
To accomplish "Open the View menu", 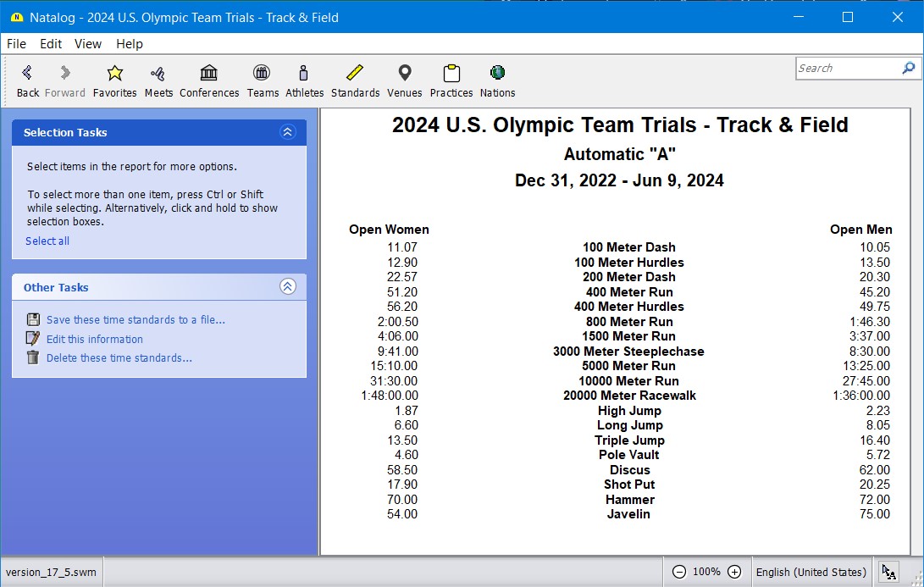I will [x=88, y=44].
